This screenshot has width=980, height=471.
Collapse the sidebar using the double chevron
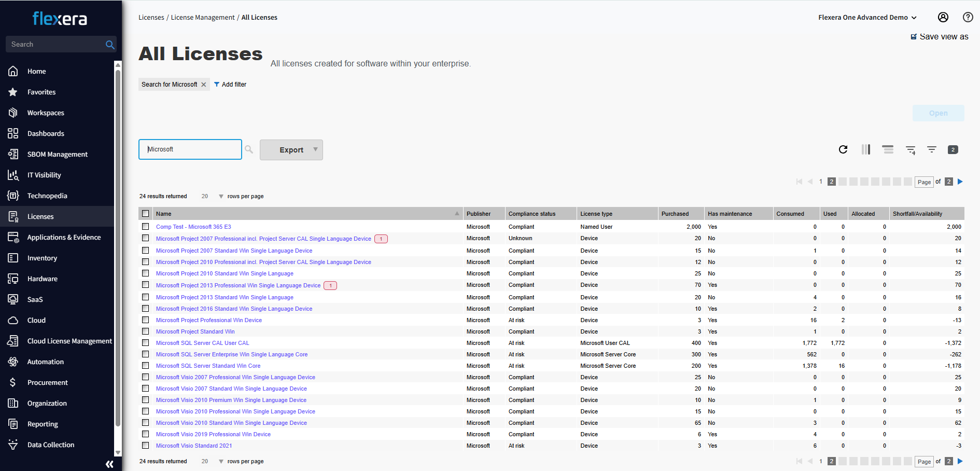pyautogui.click(x=109, y=464)
